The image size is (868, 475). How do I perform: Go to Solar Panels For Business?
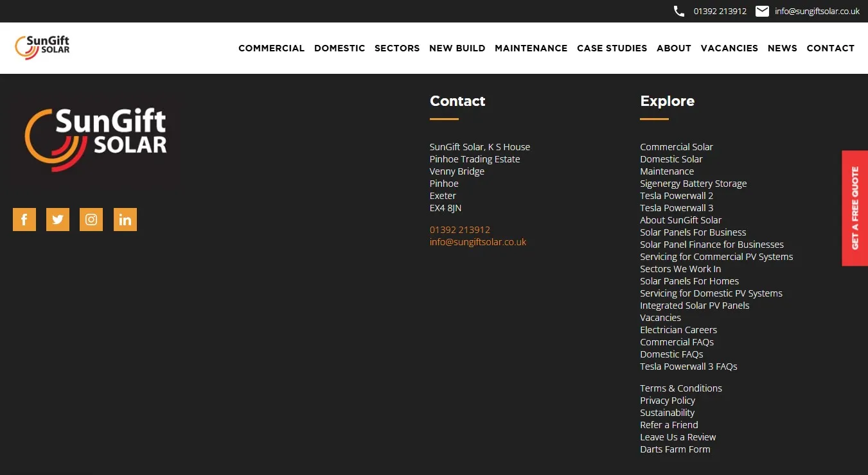tap(693, 232)
